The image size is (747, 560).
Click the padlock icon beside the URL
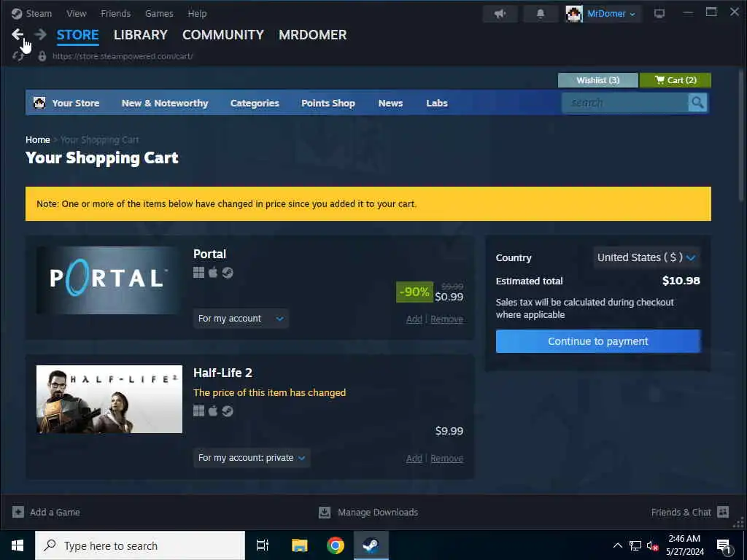[x=42, y=56]
